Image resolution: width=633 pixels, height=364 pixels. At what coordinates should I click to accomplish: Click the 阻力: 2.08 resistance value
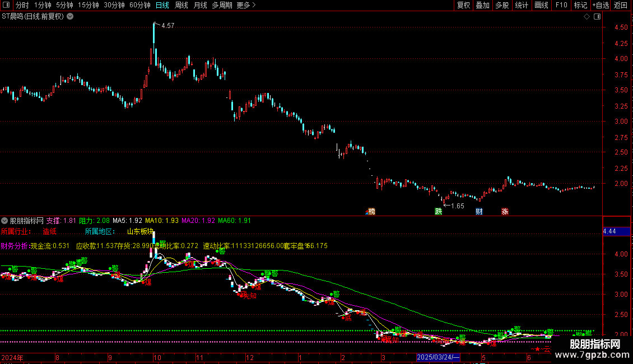[x=94, y=221]
